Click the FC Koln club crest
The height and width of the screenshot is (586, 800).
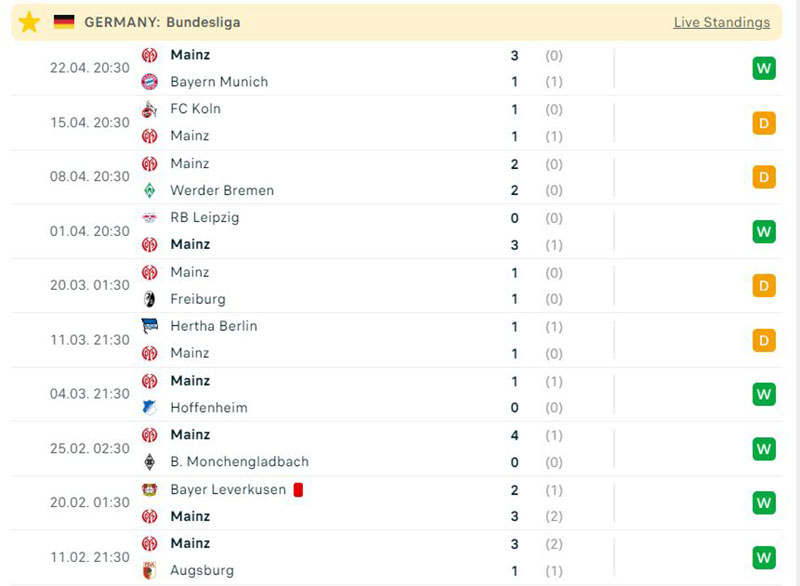click(150, 109)
